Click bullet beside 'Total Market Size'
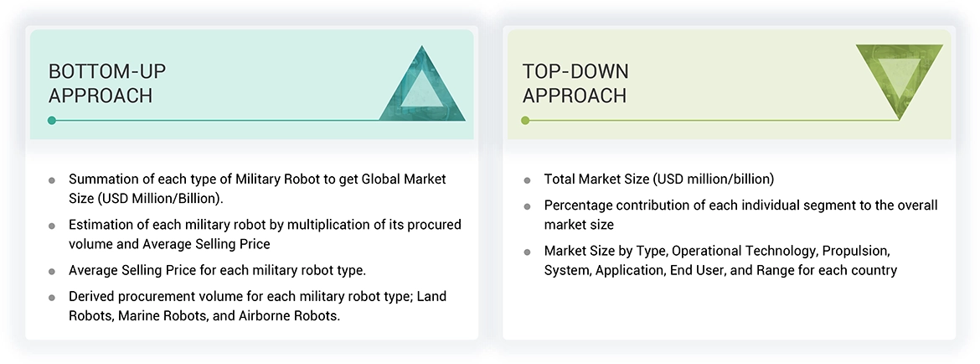 (527, 180)
